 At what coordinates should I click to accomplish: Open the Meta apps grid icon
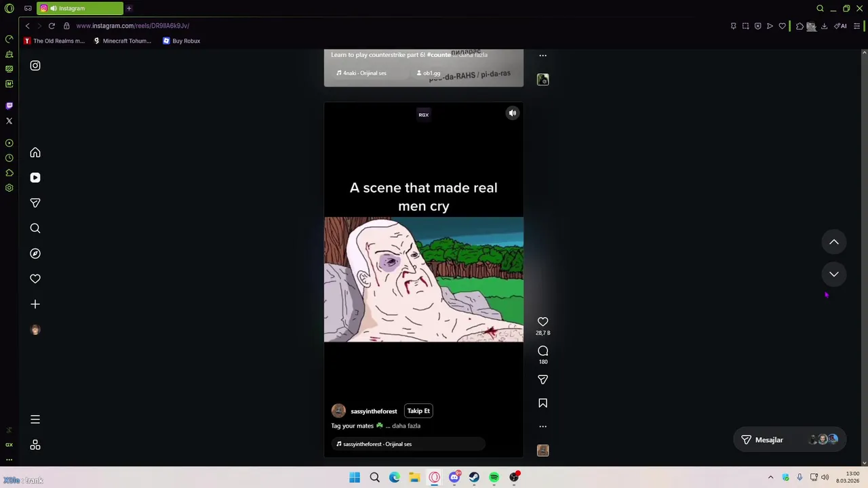(x=35, y=445)
